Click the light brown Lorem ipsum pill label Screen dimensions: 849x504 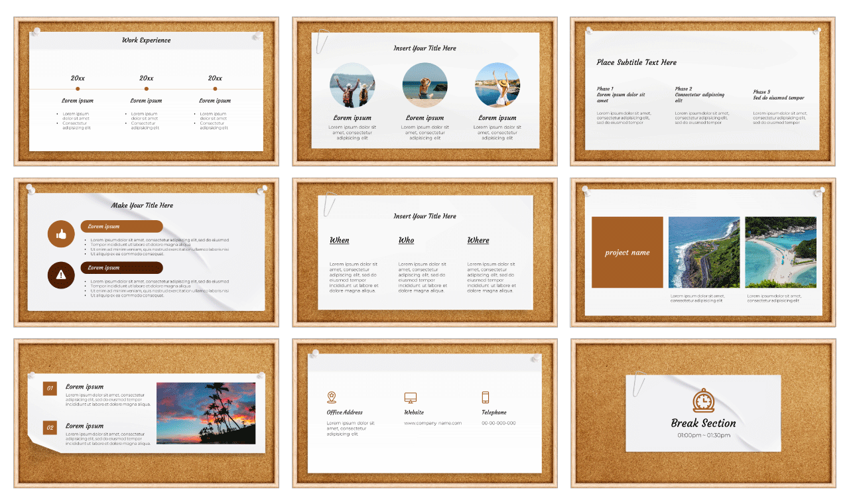point(122,226)
